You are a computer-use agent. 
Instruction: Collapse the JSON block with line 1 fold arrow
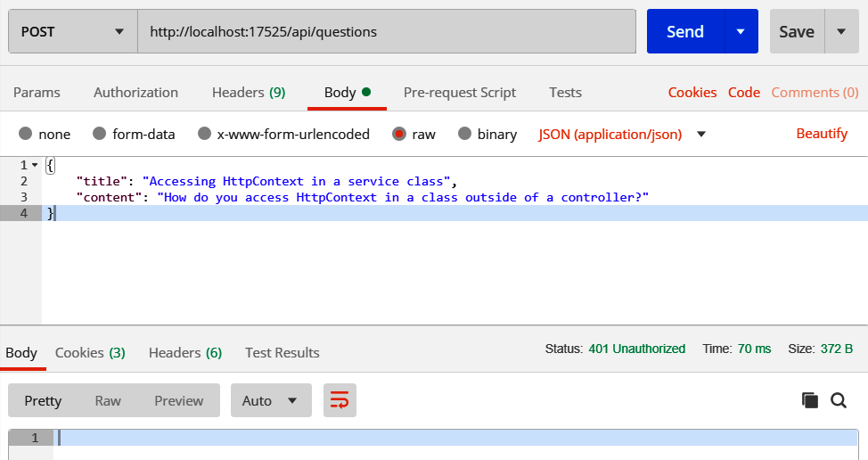35,165
